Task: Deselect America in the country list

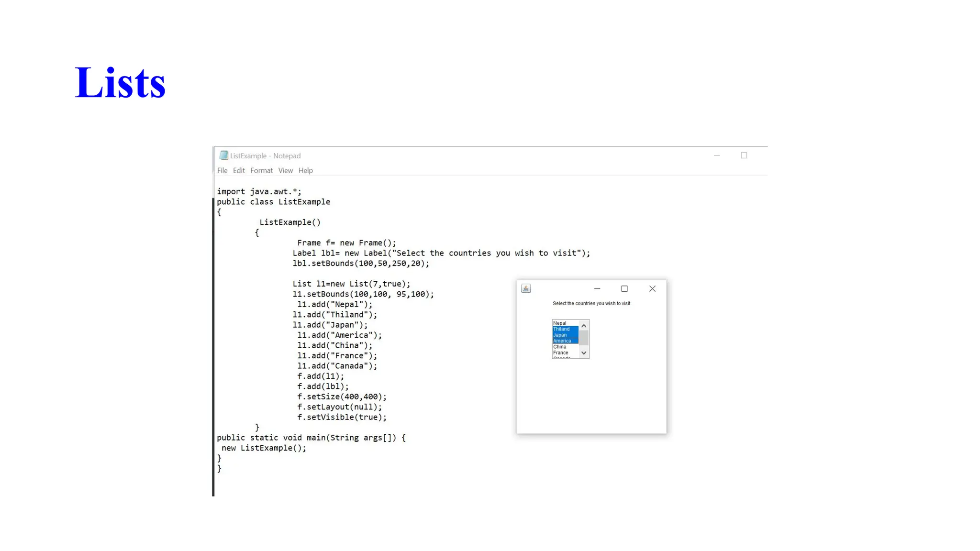Action: 562,341
